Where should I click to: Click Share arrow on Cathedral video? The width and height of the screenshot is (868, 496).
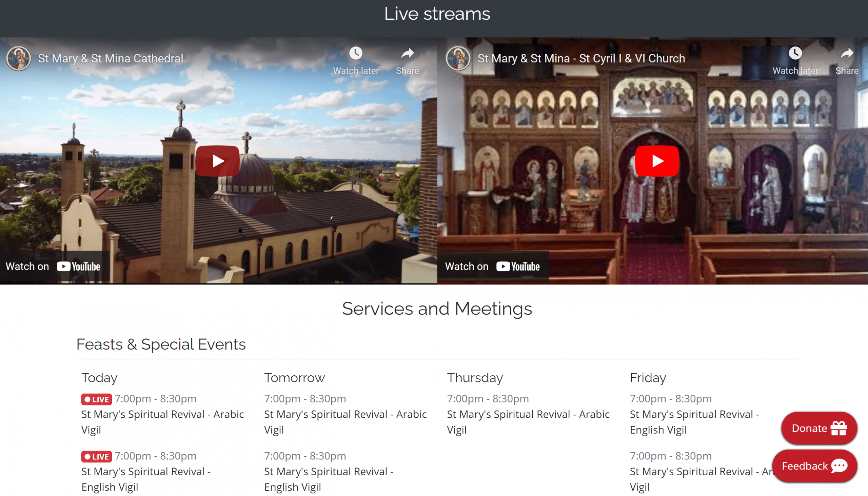[x=407, y=54]
